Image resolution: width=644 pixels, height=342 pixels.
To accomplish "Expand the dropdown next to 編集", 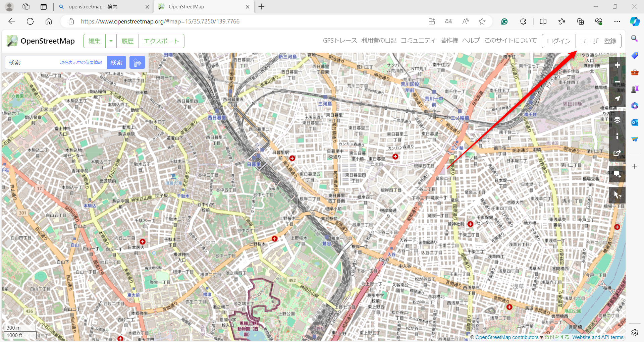I will tap(111, 41).
